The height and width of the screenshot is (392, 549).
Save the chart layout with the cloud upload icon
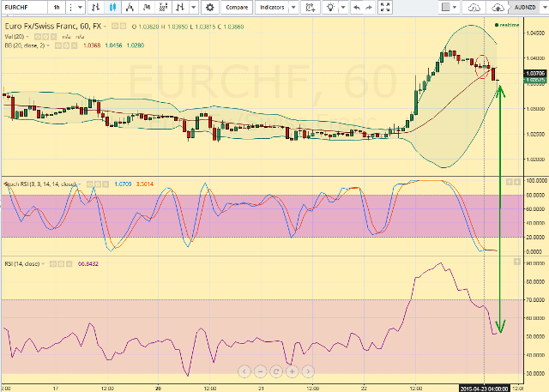tap(498, 7)
